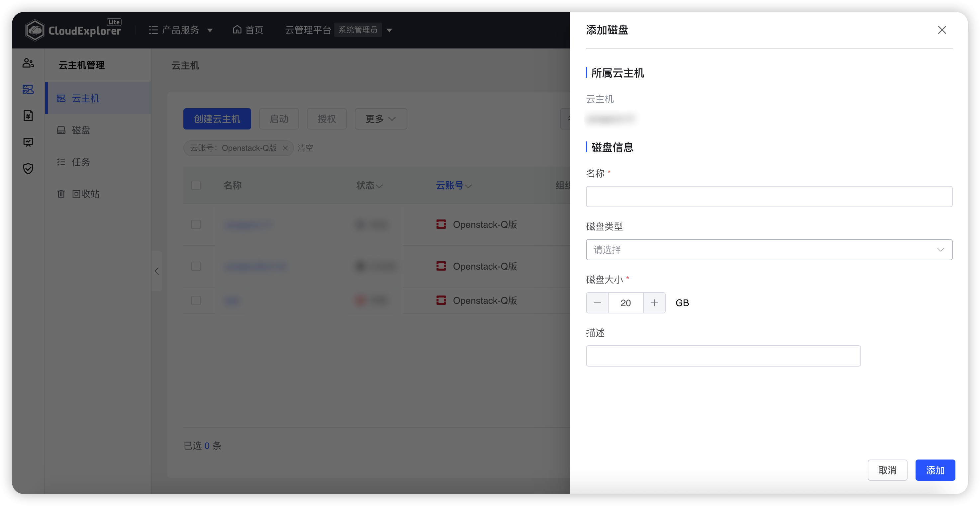
Task: Click Openstack icon in second table row
Action: click(441, 266)
